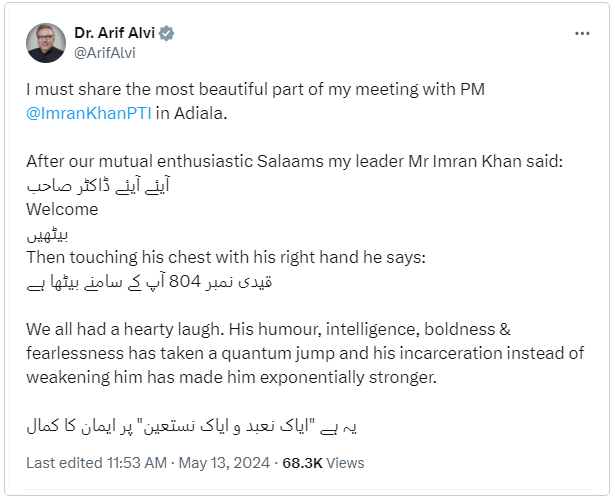Click the 'We all had a hearty laugh' paragraph
This screenshot has width=615, height=499.
pyautogui.click(x=305, y=353)
